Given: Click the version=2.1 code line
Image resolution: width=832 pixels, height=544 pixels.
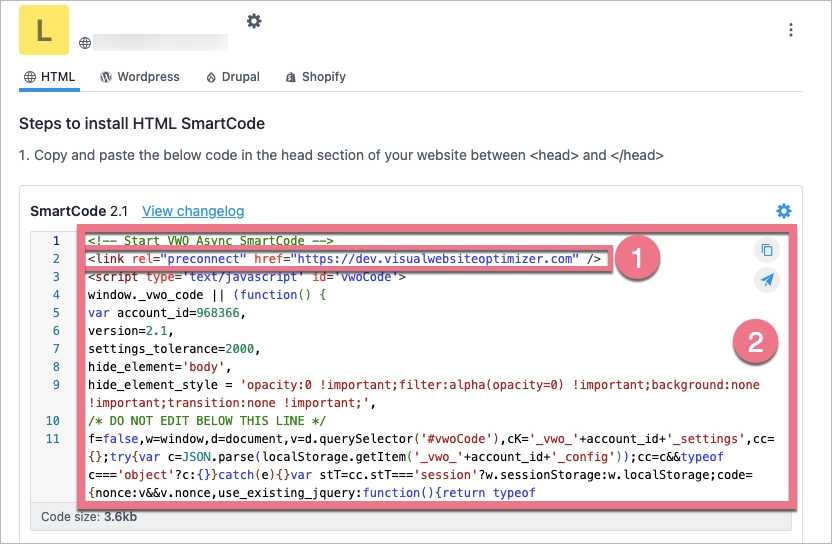Looking at the screenshot, I should click(131, 331).
